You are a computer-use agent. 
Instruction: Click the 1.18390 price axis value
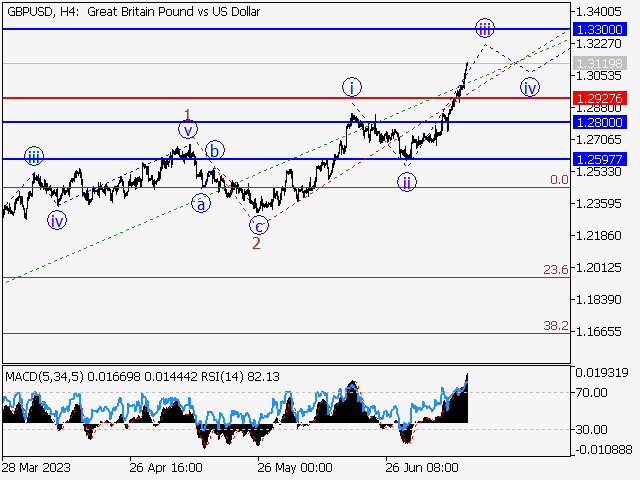(x=598, y=300)
